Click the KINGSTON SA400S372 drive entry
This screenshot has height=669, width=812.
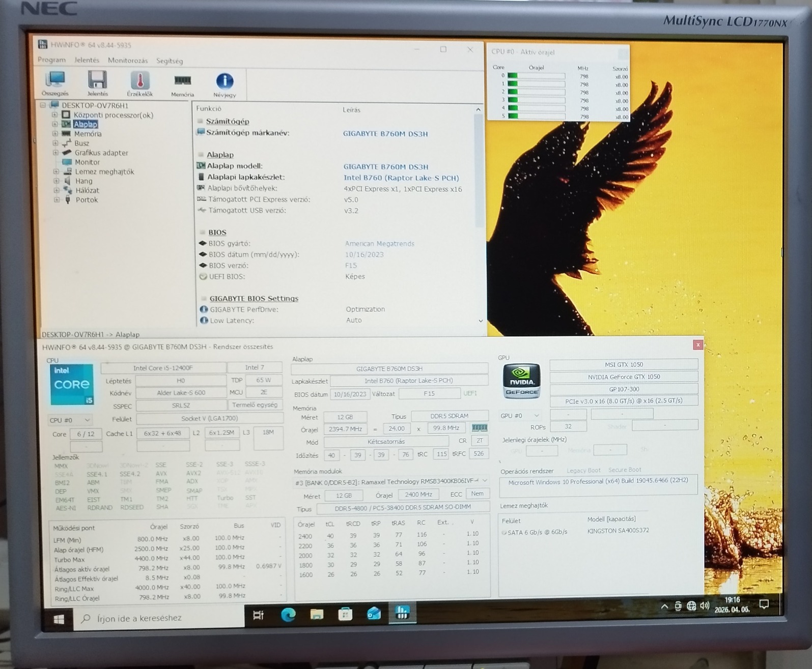(618, 531)
